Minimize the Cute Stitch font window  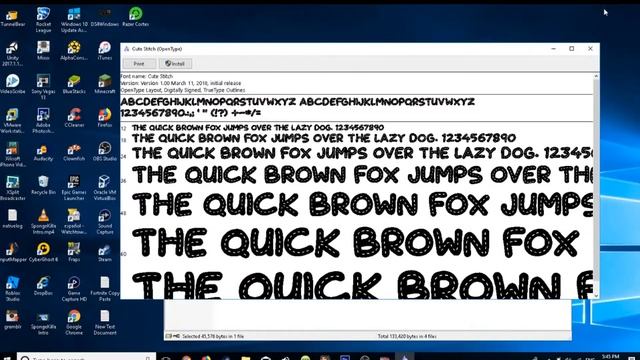553,49
